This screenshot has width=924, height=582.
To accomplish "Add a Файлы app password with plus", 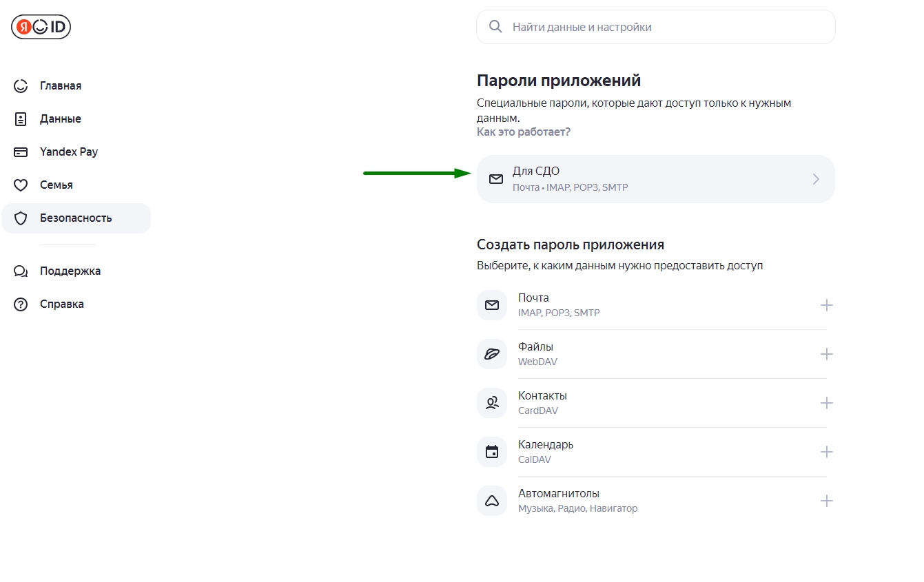I will [x=827, y=354].
